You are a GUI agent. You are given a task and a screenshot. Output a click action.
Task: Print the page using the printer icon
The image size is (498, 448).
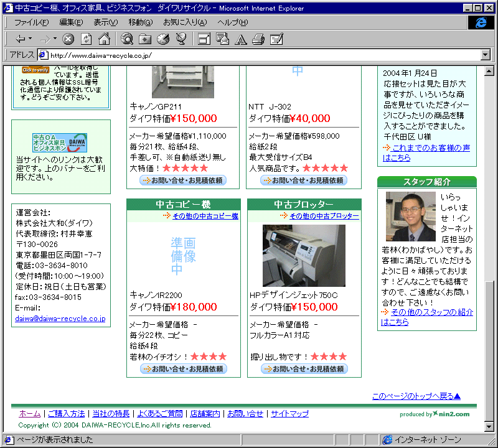[258, 39]
